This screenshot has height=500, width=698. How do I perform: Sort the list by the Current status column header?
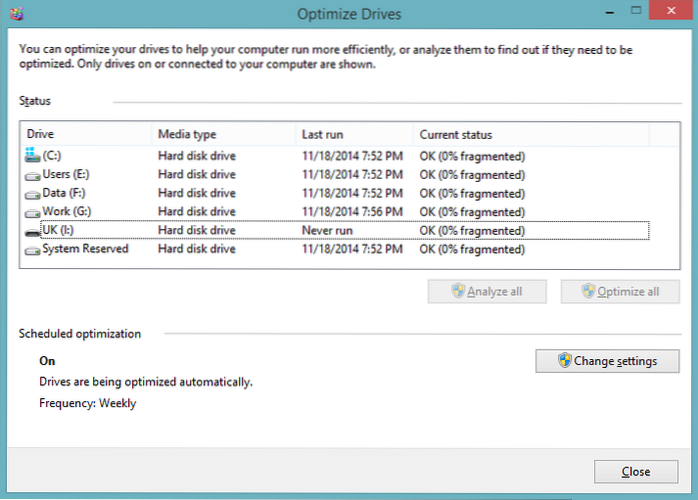coord(531,134)
